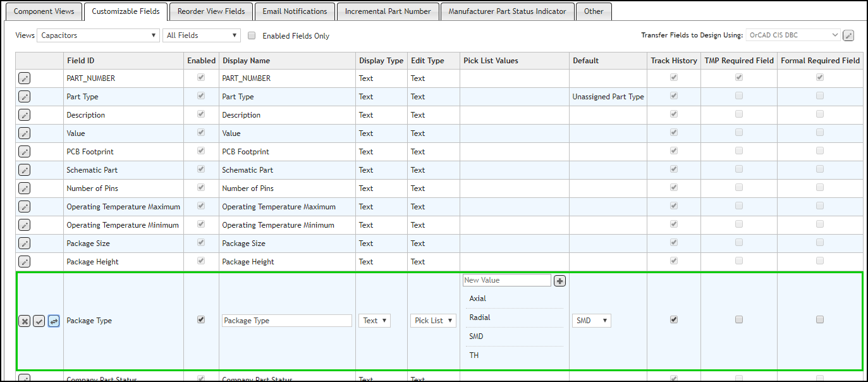Open the Pick List edit type dropdown
This screenshot has height=382, width=868.
pos(433,321)
